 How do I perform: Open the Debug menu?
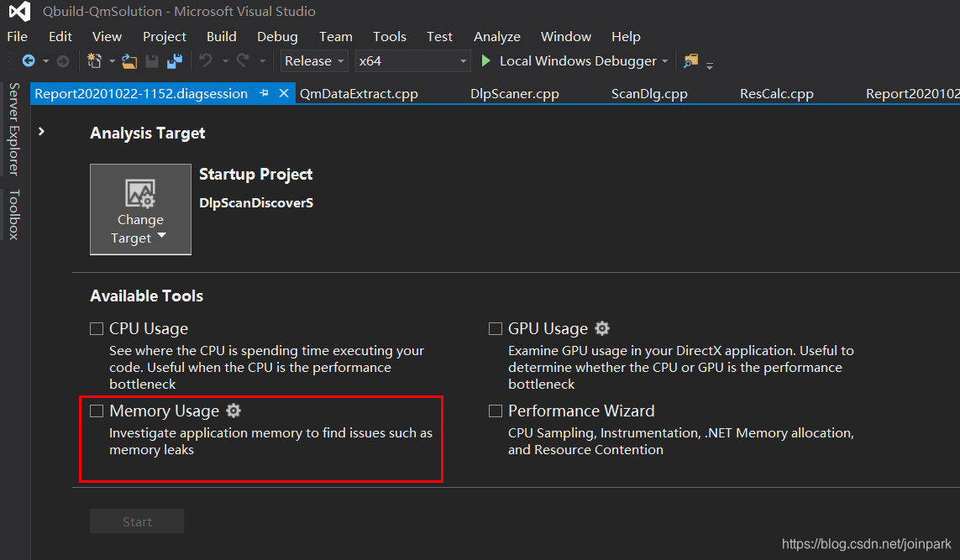(x=277, y=37)
